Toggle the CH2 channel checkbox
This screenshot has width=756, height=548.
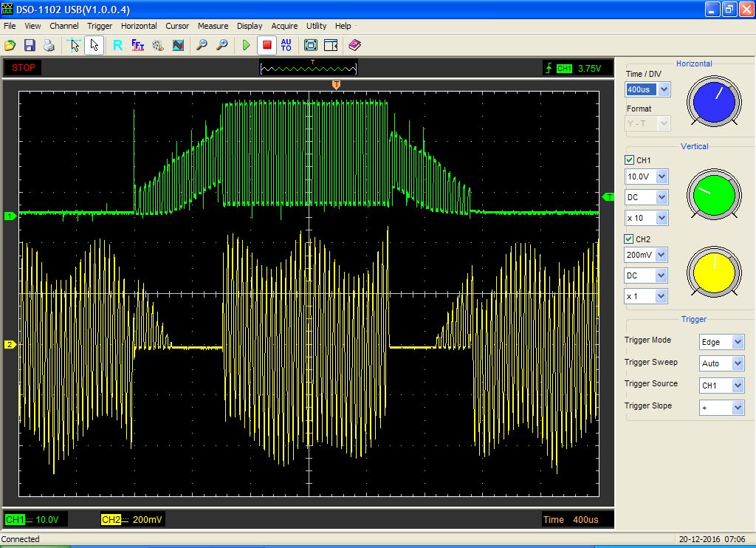pyautogui.click(x=629, y=239)
